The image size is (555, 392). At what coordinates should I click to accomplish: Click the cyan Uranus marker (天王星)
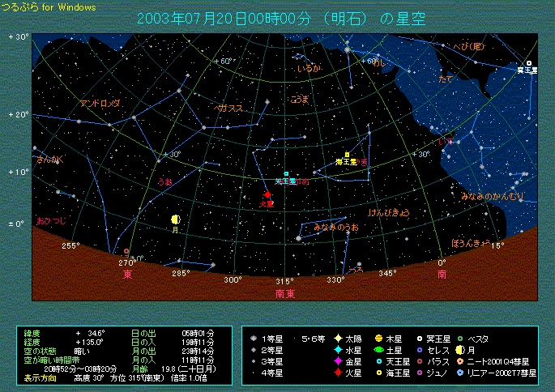coord(286,173)
